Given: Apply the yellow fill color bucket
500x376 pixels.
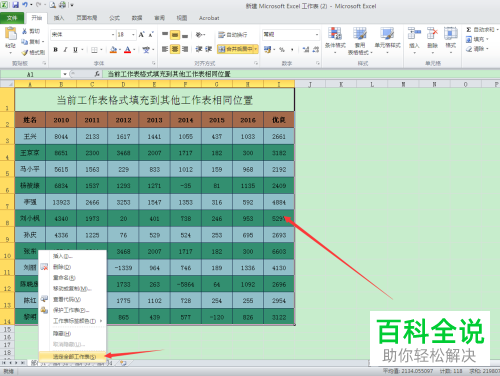Looking at the screenshot, I should 113,50.
